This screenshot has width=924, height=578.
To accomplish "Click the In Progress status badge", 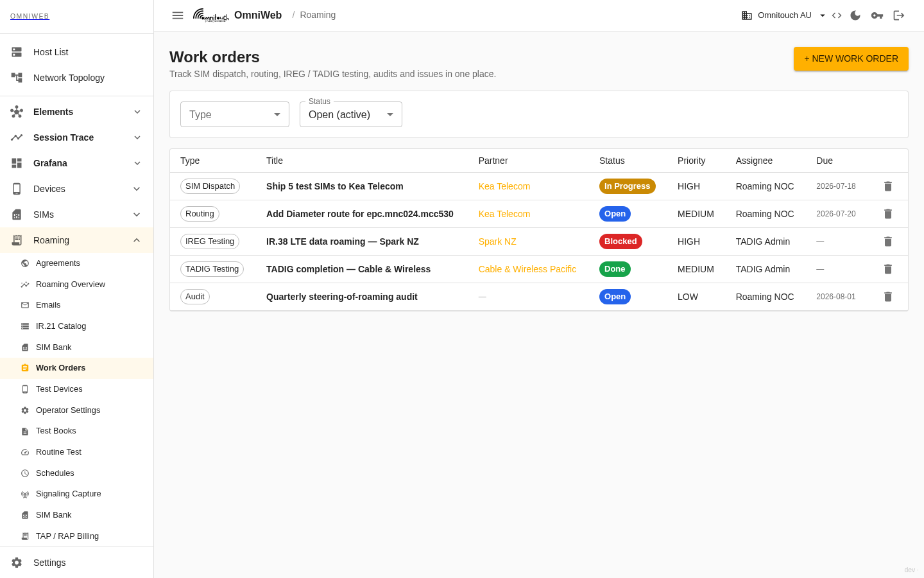I will [628, 186].
